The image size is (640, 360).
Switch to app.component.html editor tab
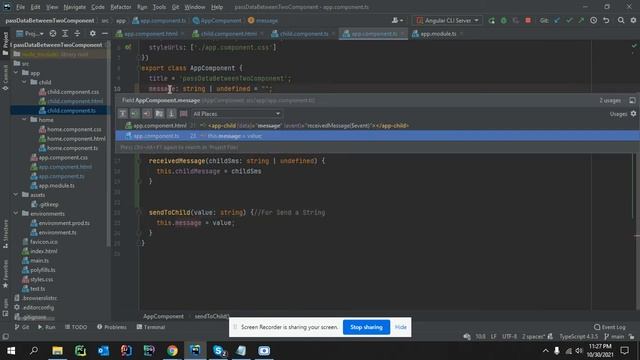150,34
